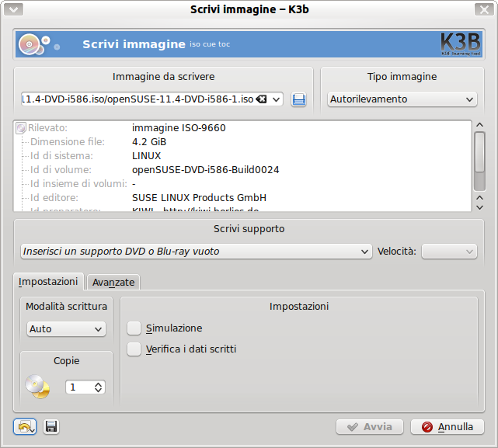Viewport: 498px width, 448px height.
Task: Select the Id di volume row
Action: pos(243,170)
